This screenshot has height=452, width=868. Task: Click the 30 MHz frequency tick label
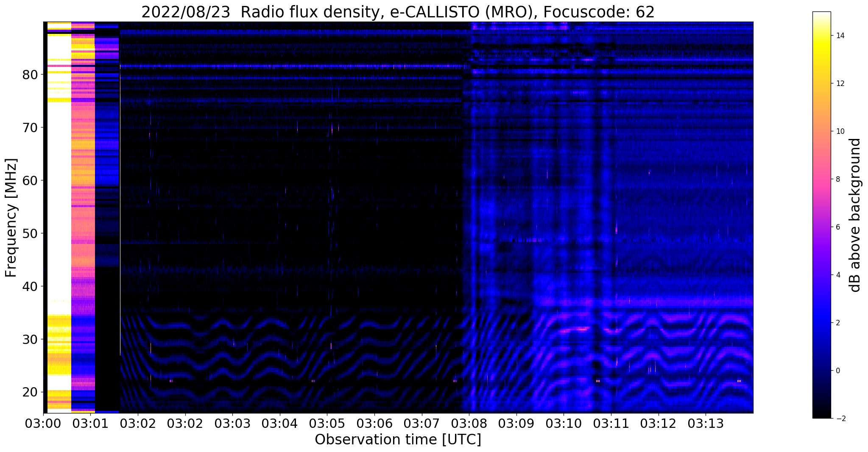(30, 339)
